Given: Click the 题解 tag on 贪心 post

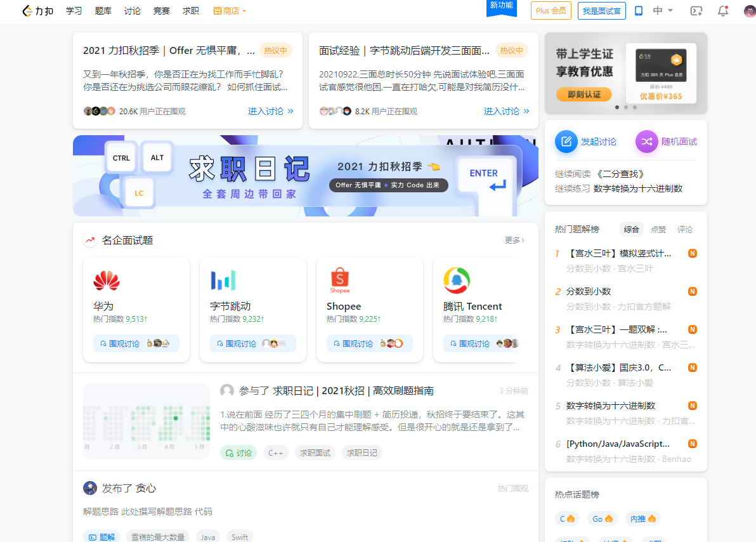Looking at the screenshot, I should pos(101,537).
